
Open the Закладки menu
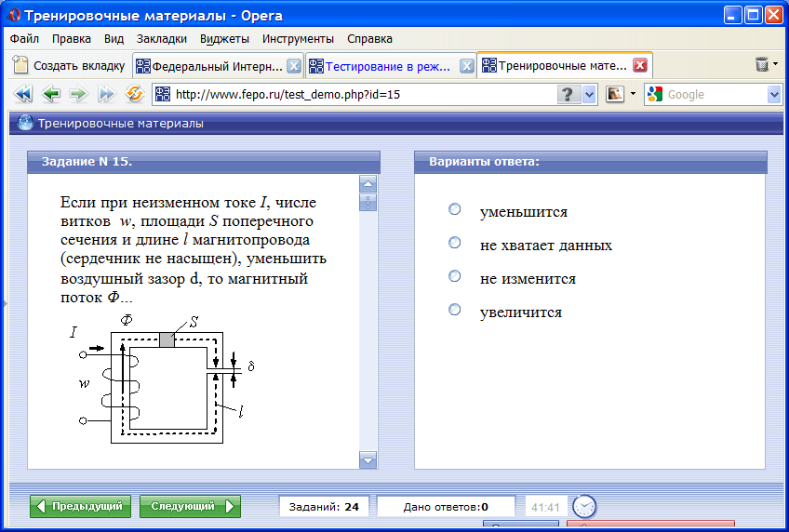162,39
